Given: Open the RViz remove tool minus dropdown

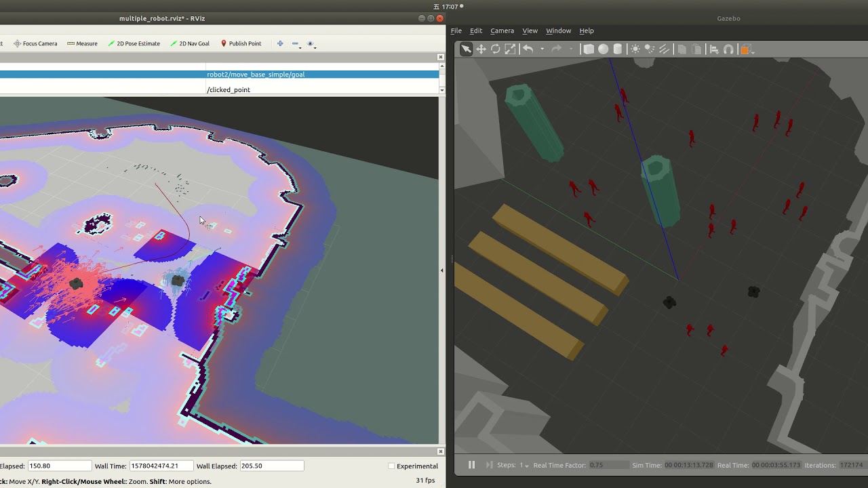Looking at the screenshot, I should coord(296,43).
